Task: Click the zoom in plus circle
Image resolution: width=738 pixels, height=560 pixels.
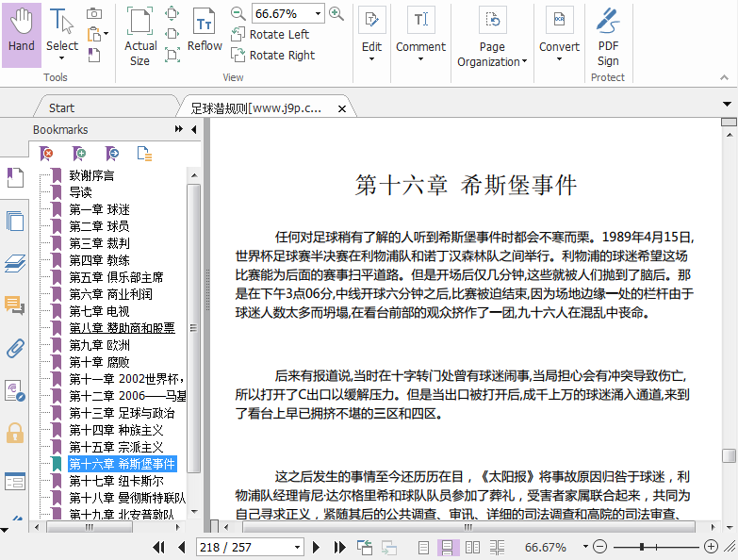Action: coord(711,547)
